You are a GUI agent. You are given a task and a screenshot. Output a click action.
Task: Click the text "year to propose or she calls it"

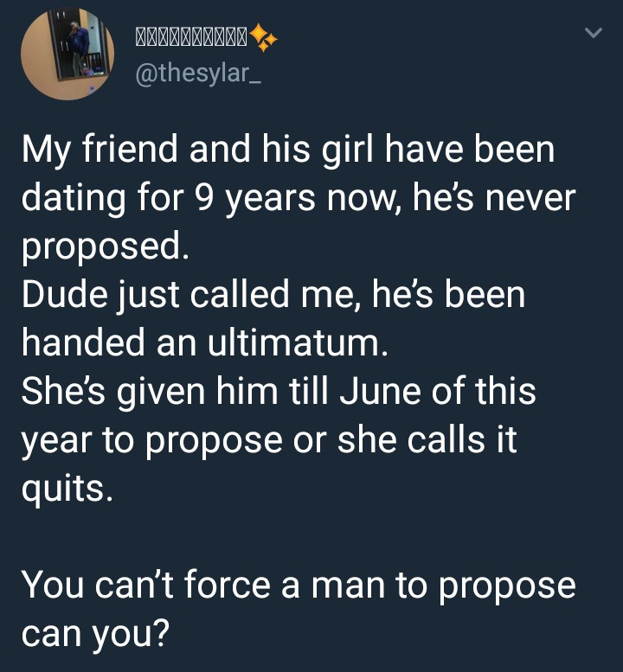click(268, 440)
